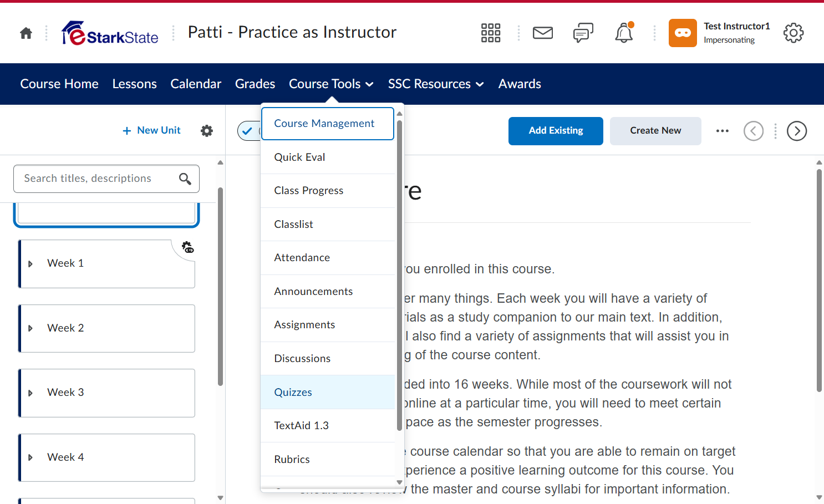Open Announcements from the menu

click(328, 292)
